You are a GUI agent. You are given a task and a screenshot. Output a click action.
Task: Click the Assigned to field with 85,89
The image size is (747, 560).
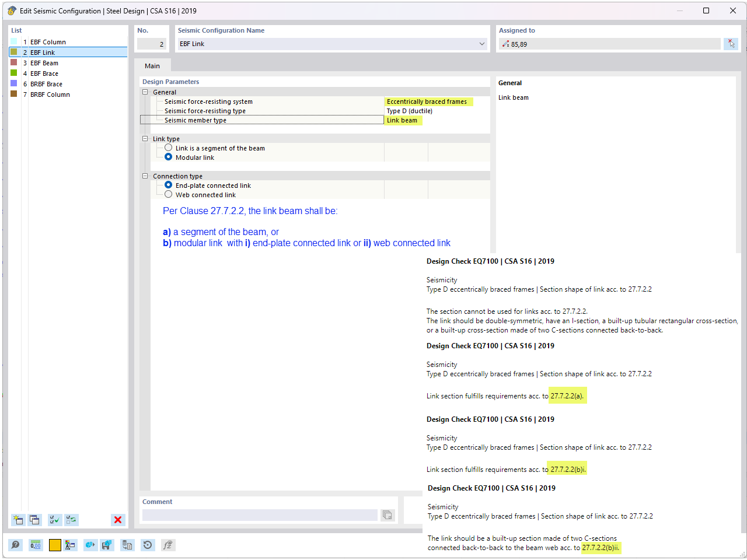610,44
